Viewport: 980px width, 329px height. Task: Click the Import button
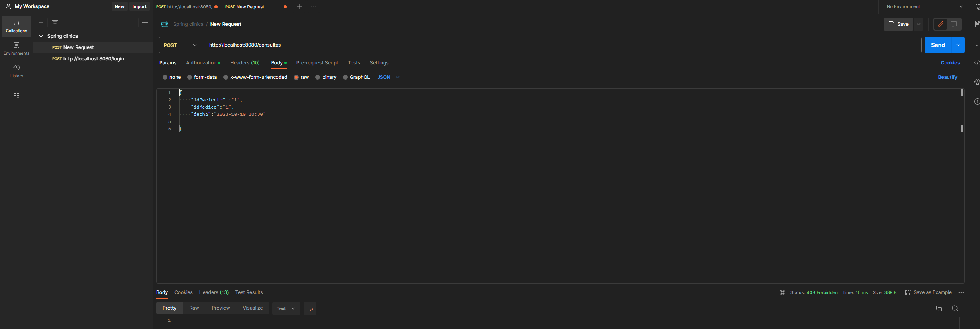(x=139, y=6)
